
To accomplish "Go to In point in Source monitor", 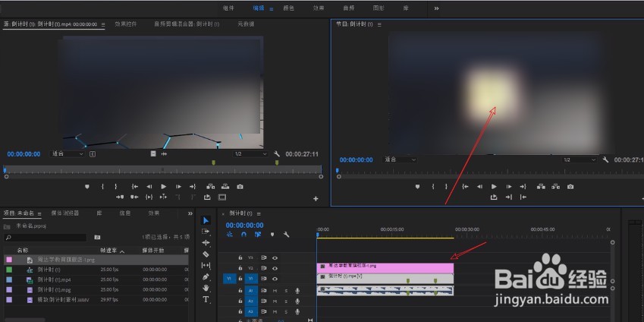I will click(x=135, y=187).
